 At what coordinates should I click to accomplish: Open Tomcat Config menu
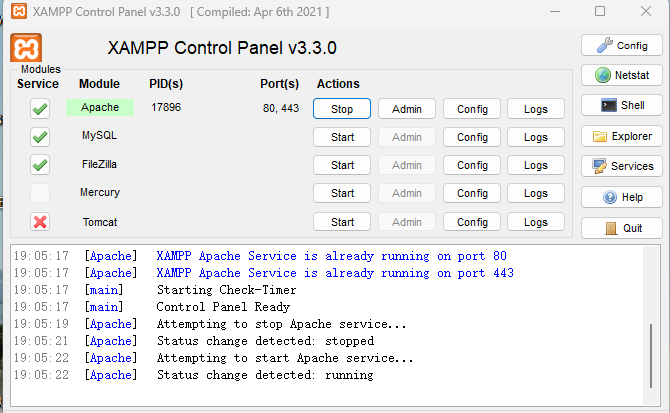coord(472,222)
